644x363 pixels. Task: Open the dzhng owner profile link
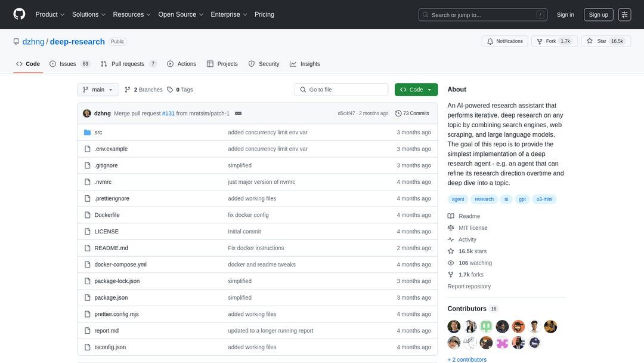coord(33,42)
